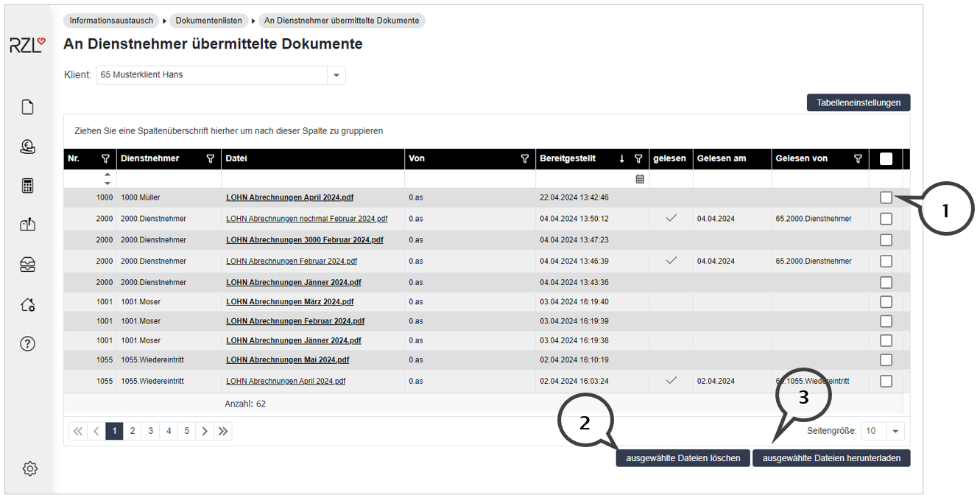Toggle the select-all checkbox in table header
Screen dimensions: 980x495
coord(886,158)
